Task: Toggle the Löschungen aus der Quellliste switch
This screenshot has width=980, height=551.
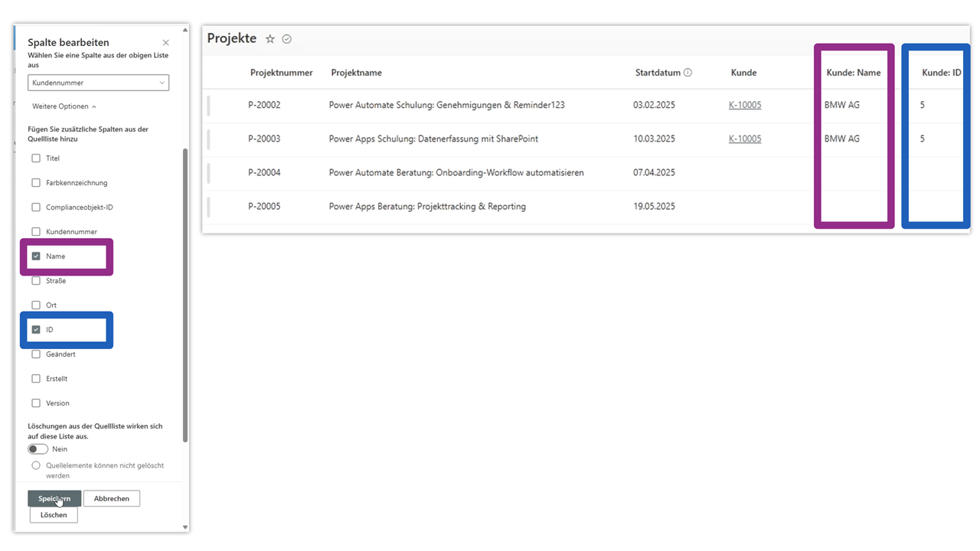Action: pyautogui.click(x=38, y=449)
